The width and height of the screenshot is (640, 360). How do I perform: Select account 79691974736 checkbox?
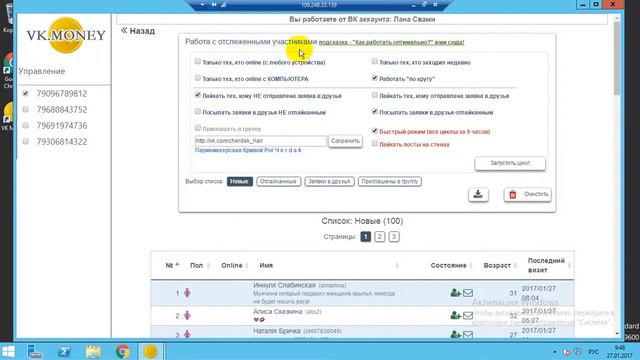(x=26, y=125)
